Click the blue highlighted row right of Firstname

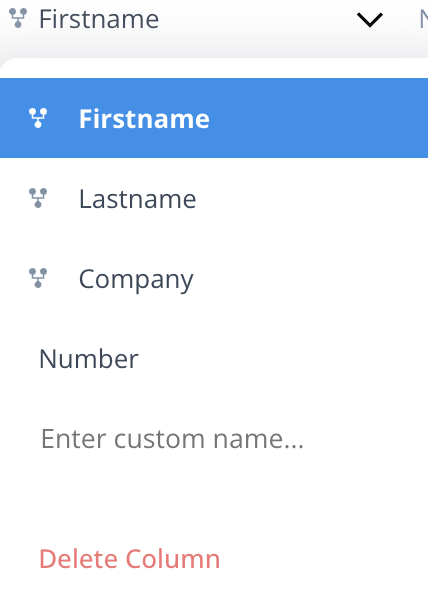pos(318,118)
